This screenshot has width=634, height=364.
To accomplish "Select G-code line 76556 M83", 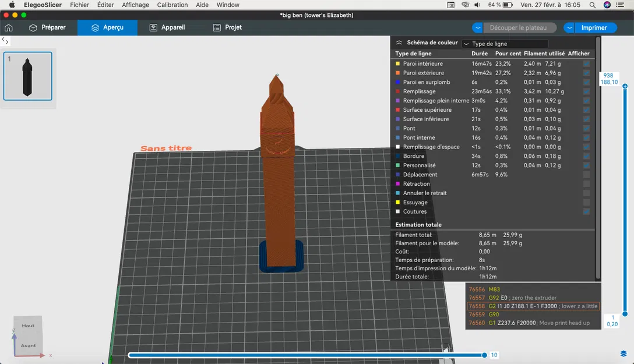I will pyautogui.click(x=533, y=289).
